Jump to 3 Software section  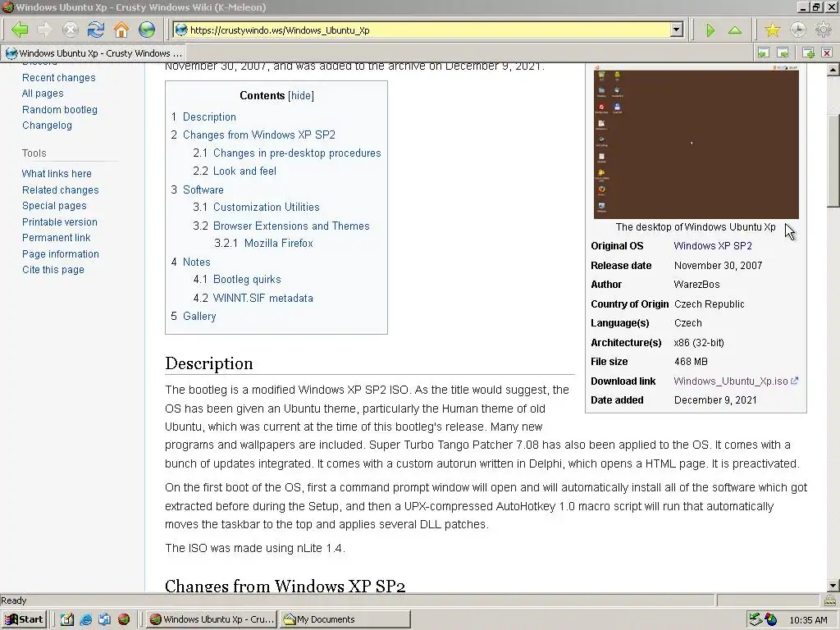coord(197,189)
